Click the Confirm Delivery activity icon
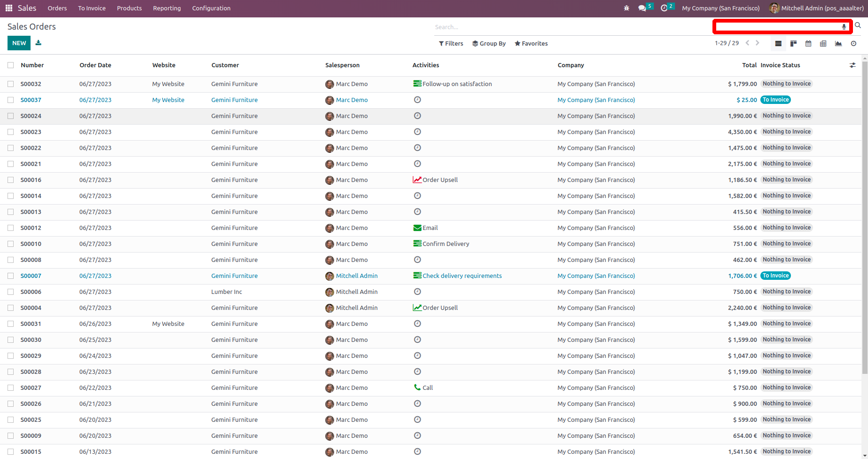This screenshot has height=459, width=868. click(417, 244)
